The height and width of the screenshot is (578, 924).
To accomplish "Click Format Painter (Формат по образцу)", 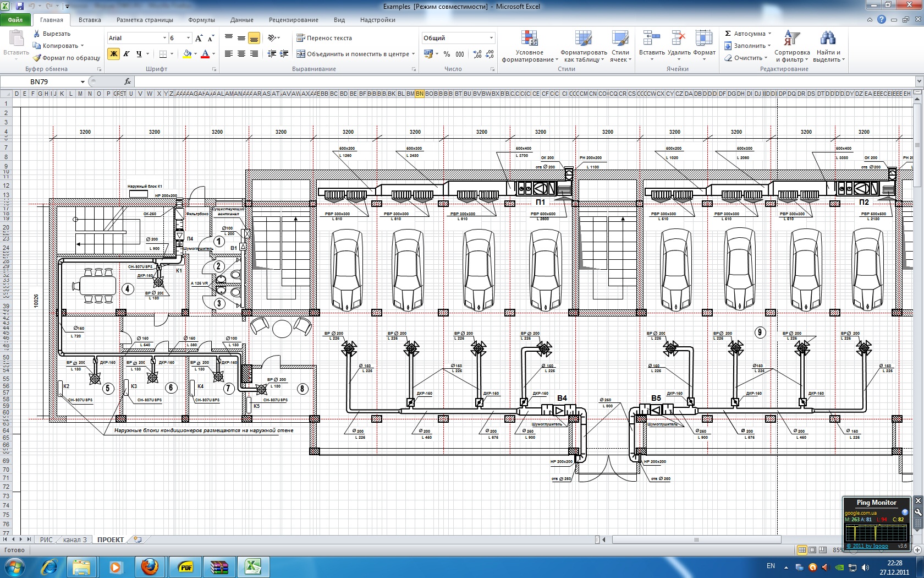I will pos(67,58).
